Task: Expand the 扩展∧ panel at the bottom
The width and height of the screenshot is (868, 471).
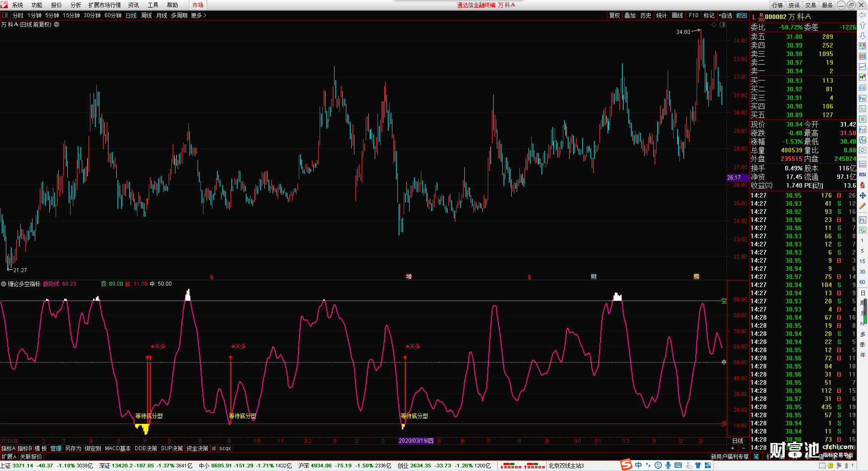Action: (x=9, y=457)
